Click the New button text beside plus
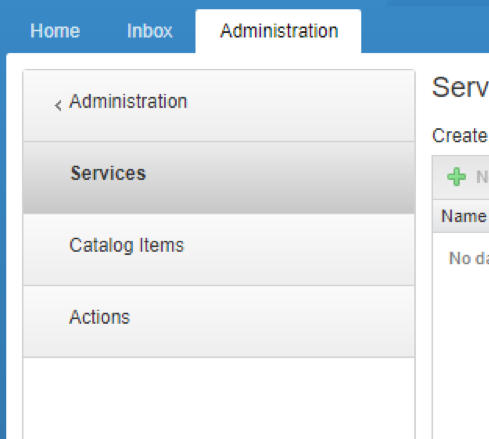The width and height of the screenshot is (489, 439). (482, 177)
